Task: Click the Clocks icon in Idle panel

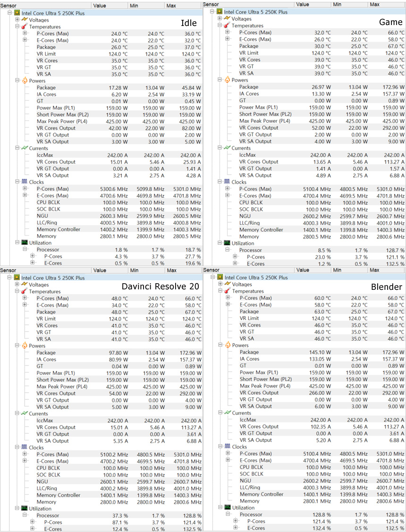Action: [25, 182]
